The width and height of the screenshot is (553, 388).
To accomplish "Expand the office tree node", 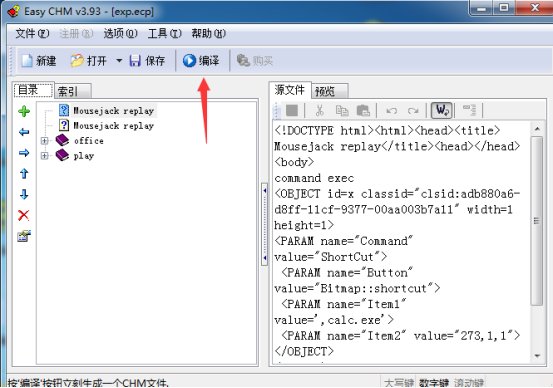I will click(x=44, y=141).
